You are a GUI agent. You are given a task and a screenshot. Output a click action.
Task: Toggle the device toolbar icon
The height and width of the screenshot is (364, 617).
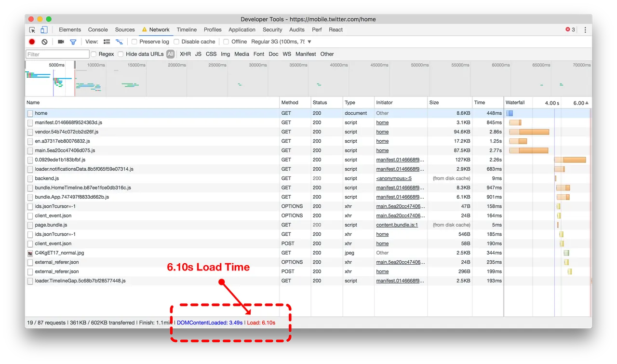point(44,29)
